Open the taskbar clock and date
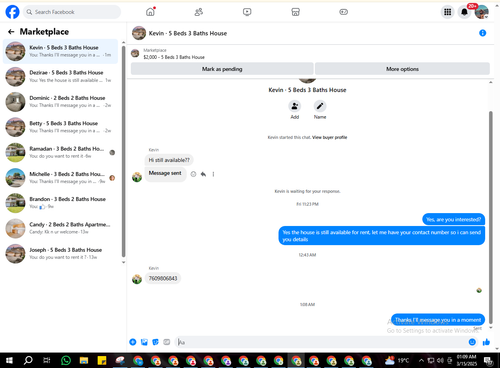 (467, 360)
